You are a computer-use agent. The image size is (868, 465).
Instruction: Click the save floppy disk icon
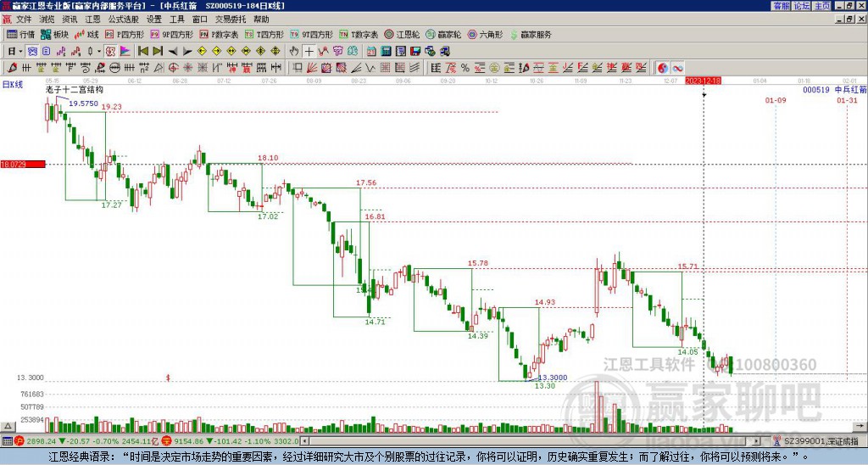[415, 52]
